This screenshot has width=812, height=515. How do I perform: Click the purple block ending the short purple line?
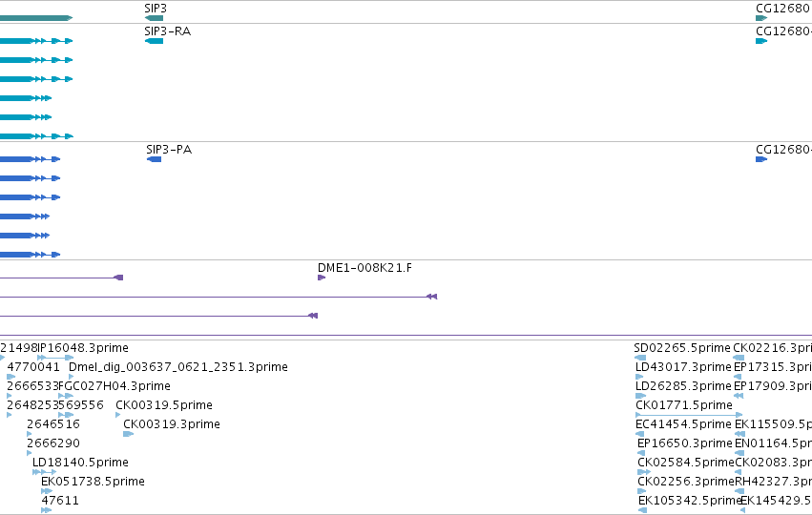(x=118, y=278)
